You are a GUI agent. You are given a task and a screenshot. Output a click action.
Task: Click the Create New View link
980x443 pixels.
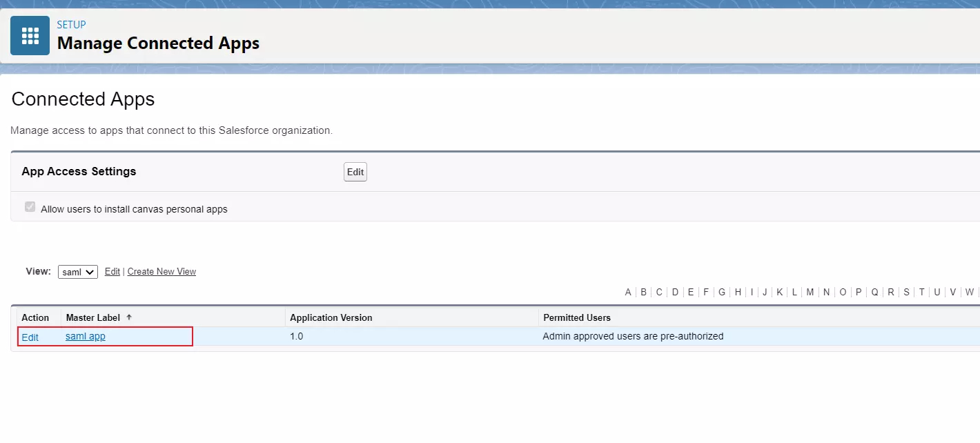point(161,272)
